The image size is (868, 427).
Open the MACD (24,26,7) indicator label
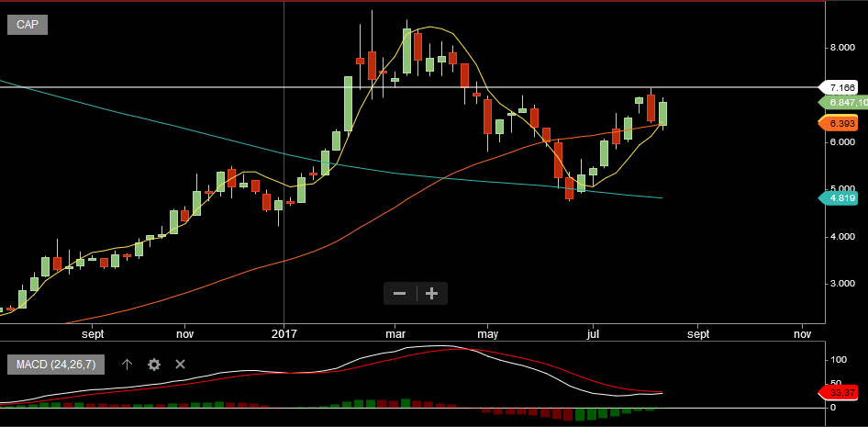tap(55, 365)
